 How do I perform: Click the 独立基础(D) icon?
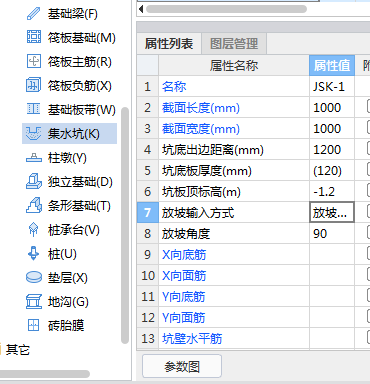click(34, 181)
